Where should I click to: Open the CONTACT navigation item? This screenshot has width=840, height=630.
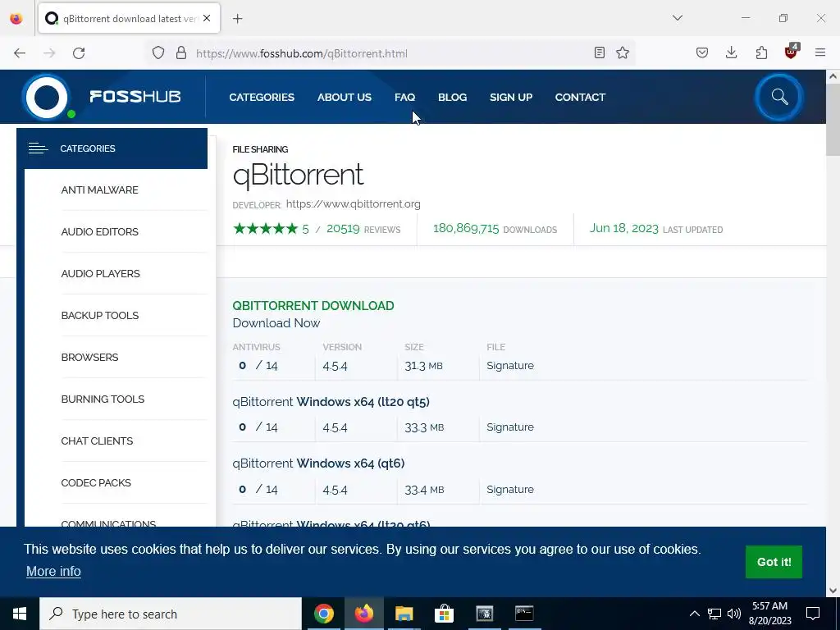tap(580, 98)
